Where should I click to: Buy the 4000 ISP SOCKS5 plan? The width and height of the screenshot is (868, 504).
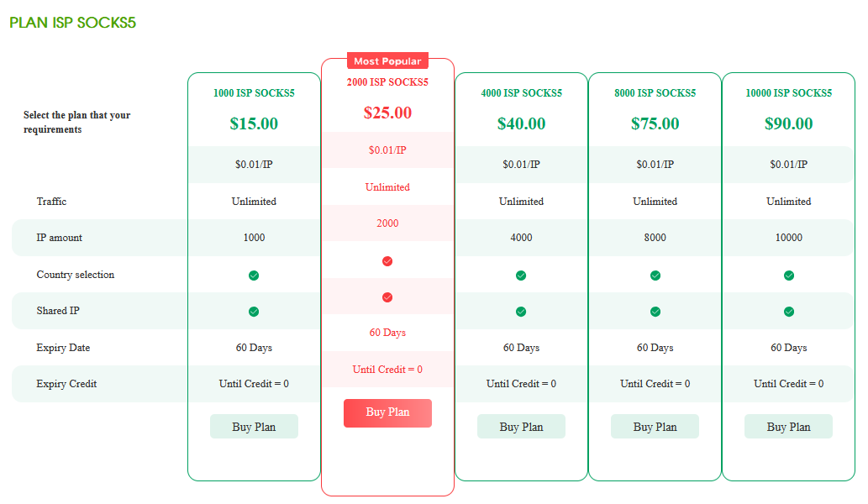pyautogui.click(x=522, y=427)
